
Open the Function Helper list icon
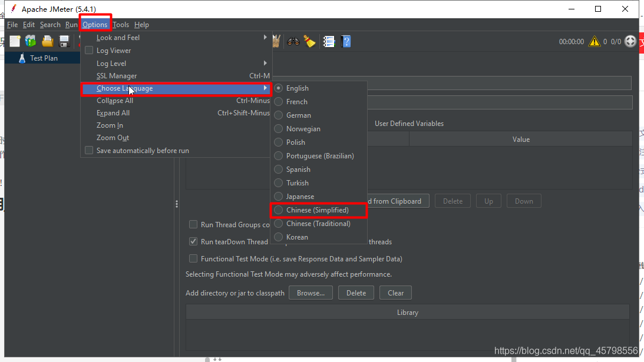click(329, 41)
